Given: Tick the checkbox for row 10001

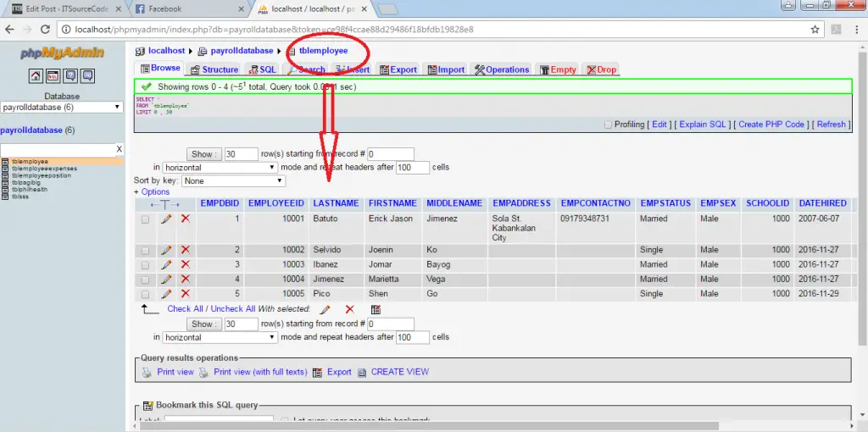Looking at the screenshot, I should [145, 219].
